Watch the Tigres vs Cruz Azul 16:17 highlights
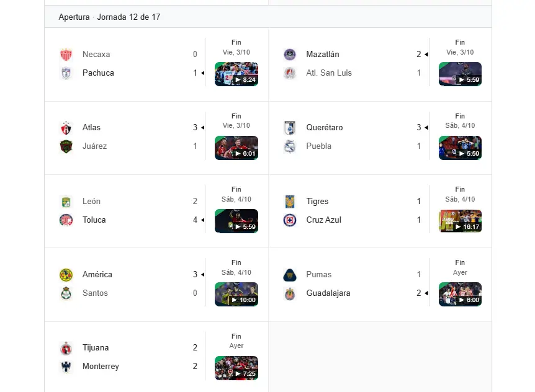535x392 pixels. tap(460, 221)
